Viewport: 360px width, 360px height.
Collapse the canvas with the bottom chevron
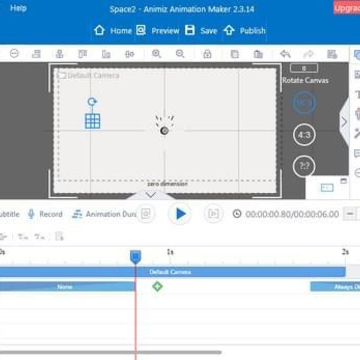(151, 195)
